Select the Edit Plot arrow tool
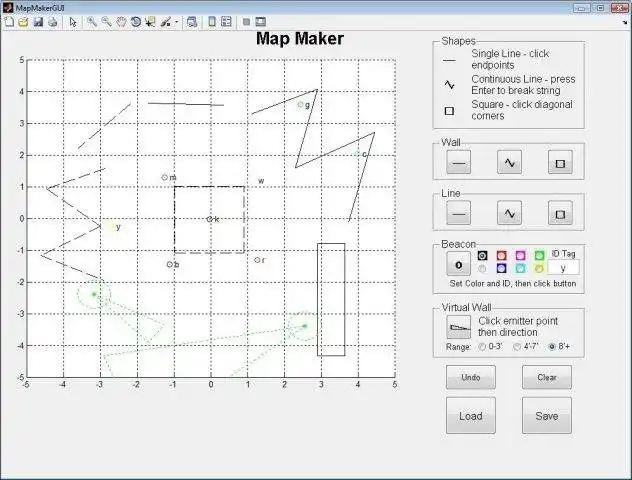Viewport: 632px width, 480px height. (73, 22)
